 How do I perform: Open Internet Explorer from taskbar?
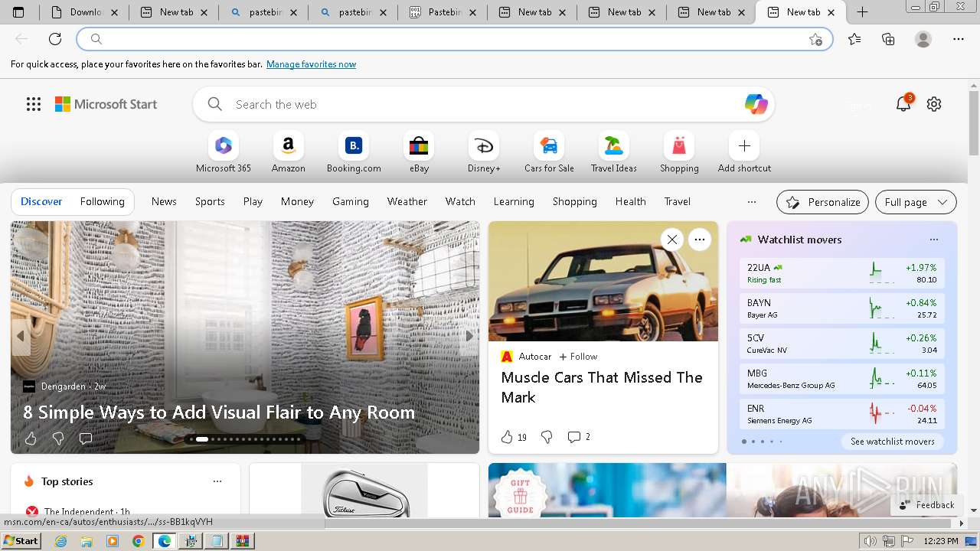coord(60,541)
